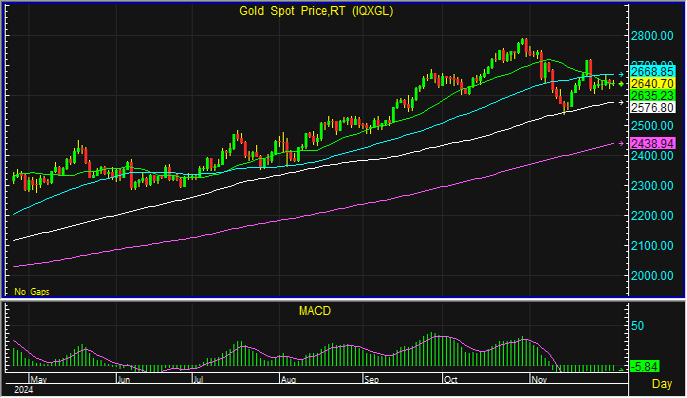Click the Day interval label
Image resolution: width=687 pixels, height=398 pixels.
662,384
